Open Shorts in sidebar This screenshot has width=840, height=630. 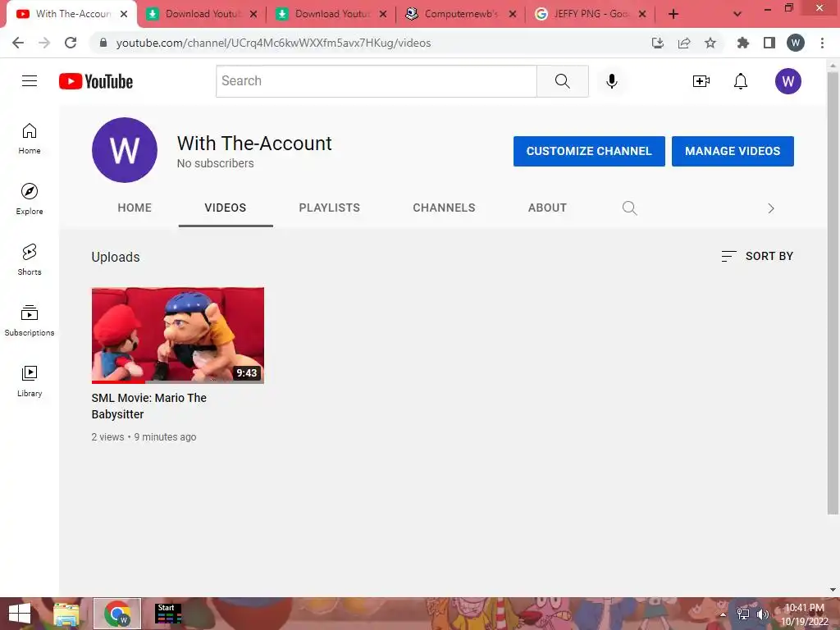tap(30, 260)
